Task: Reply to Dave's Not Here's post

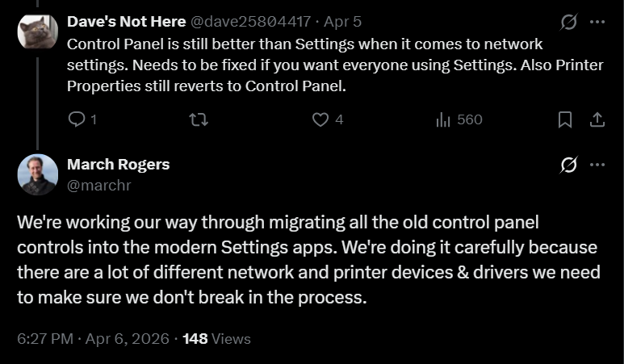Action: [x=77, y=119]
